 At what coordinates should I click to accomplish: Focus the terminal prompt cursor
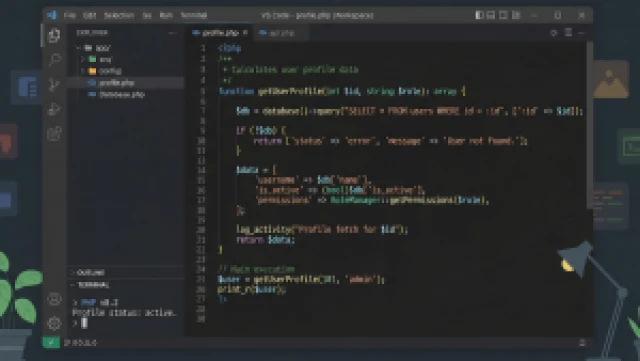[84, 323]
